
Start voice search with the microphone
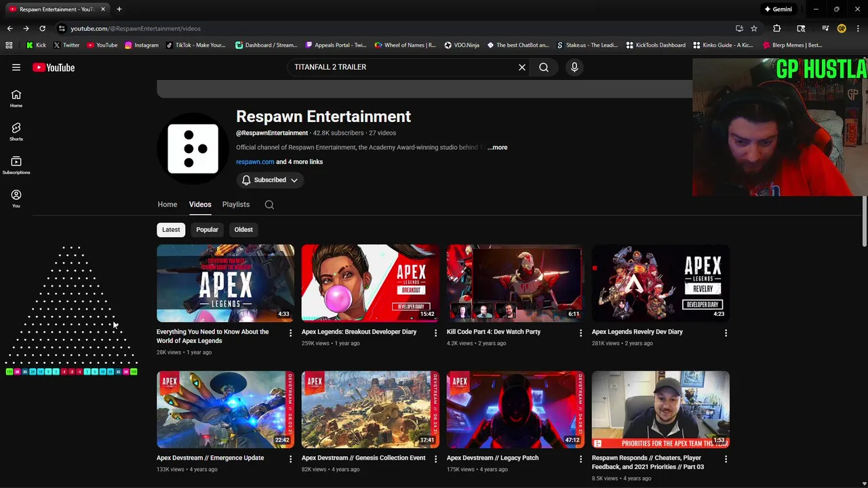coord(574,67)
